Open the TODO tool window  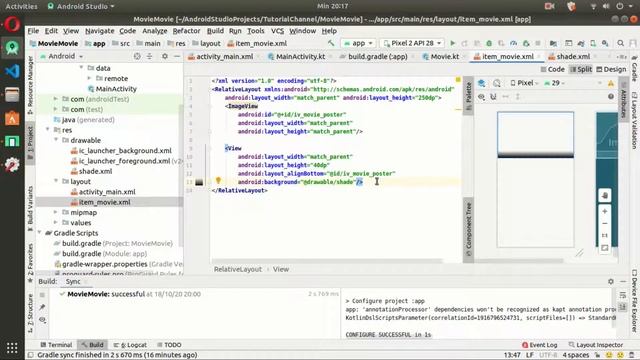[169, 345]
